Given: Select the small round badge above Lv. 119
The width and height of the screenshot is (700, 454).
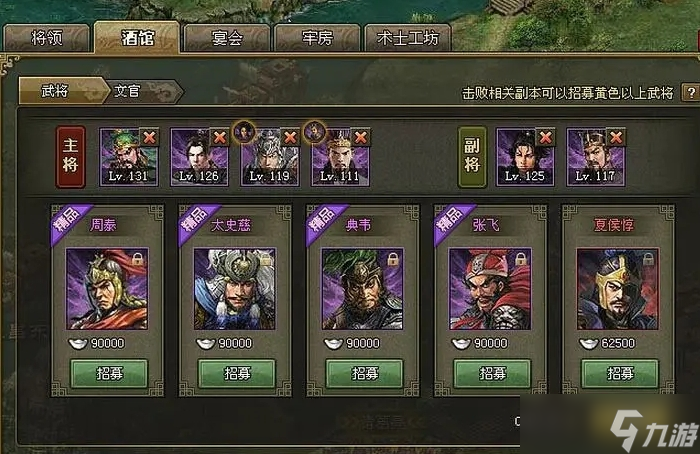Looking at the screenshot, I should coord(244,132).
